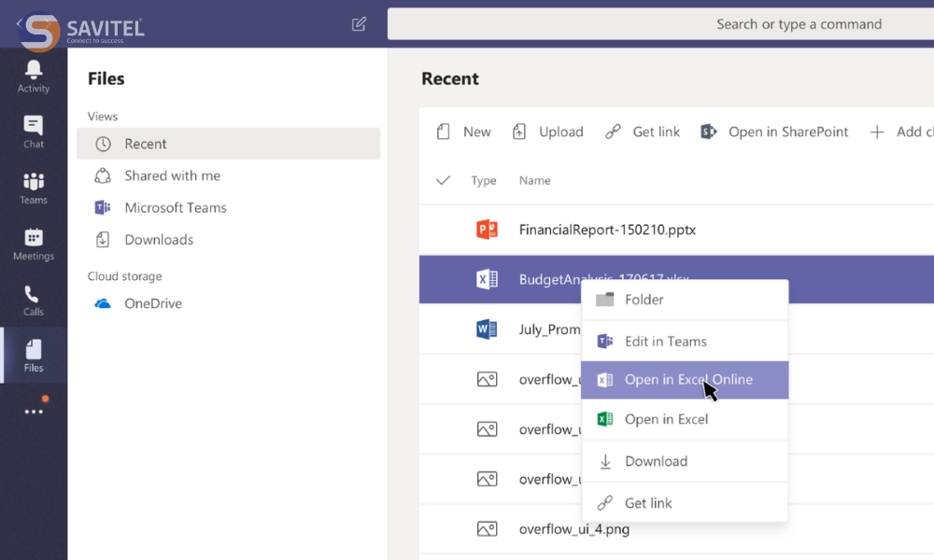Toggle the select-all checkmark in header
Screen dimensions: 934x560
tap(443, 180)
